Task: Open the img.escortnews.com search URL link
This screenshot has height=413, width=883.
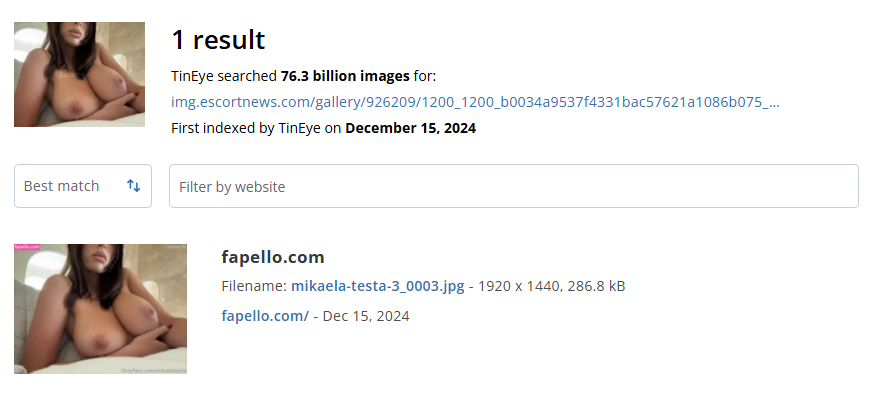Action: pyautogui.click(x=475, y=102)
